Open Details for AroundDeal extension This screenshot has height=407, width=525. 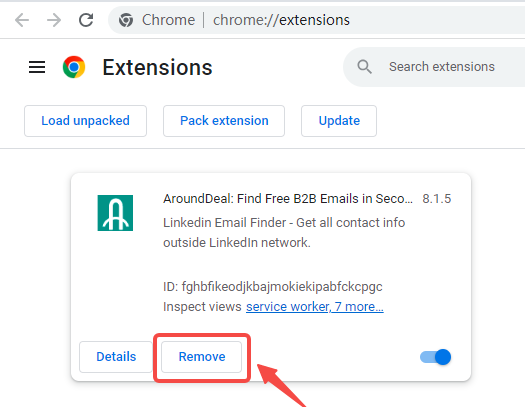pyautogui.click(x=116, y=357)
